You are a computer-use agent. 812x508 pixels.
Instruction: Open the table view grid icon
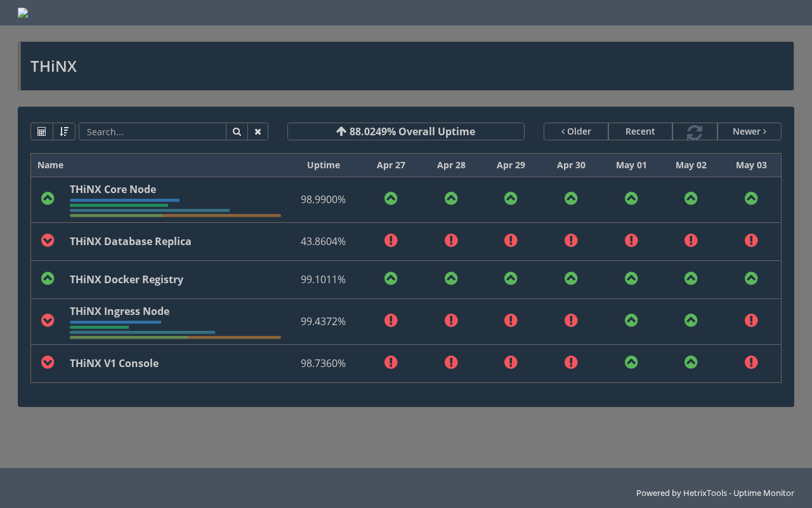coord(42,131)
